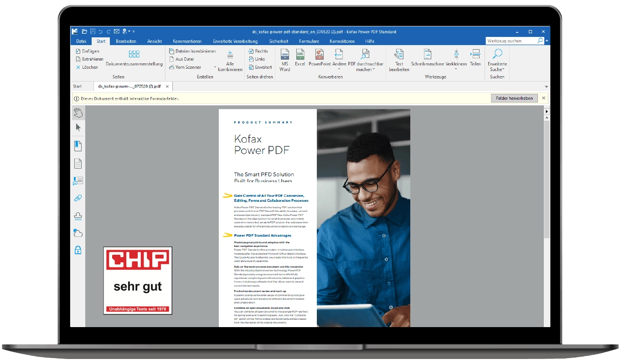Open the attachments paperclip panel

pyautogui.click(x=78, y=198)
